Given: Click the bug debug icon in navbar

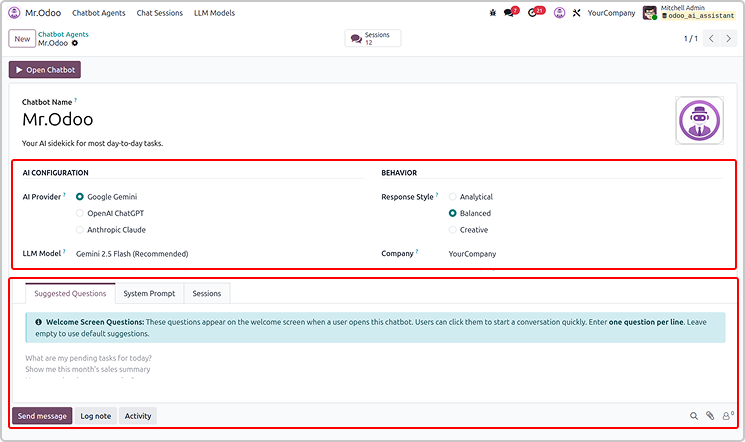Looking at the screenshot, I should tap(492, 13).
